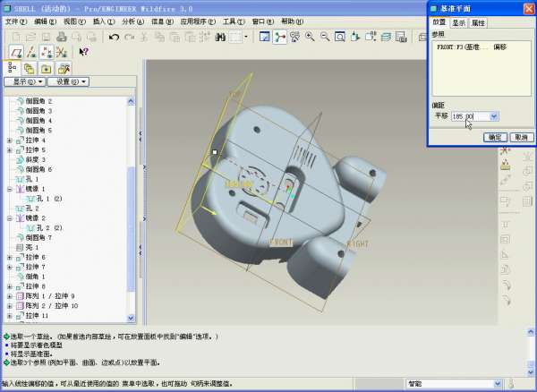Image resolution: width=537 pixels, height=392 pixels.
Task: Toggle datum planes display on/off
Action: (16, 52)
